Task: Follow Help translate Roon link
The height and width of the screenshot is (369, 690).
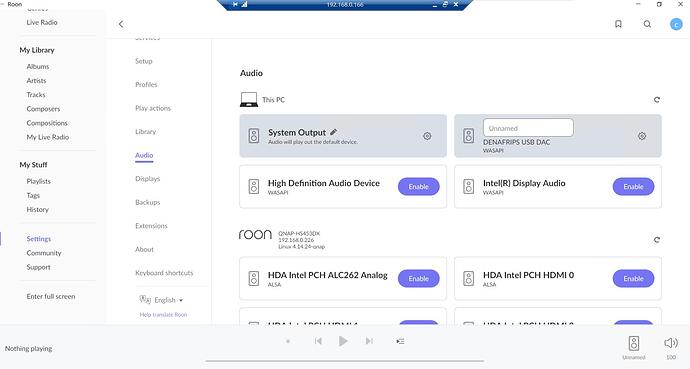Action: (x=163, y=315)
